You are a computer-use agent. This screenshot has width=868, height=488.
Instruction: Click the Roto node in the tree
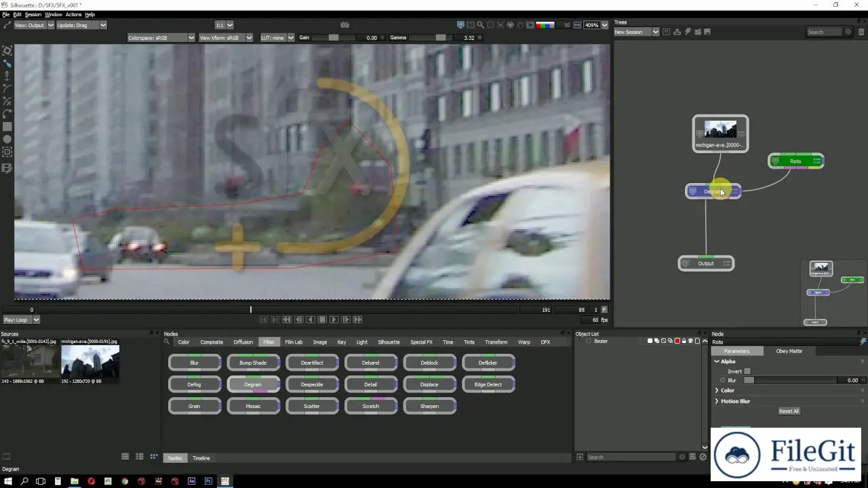(795, 161)
